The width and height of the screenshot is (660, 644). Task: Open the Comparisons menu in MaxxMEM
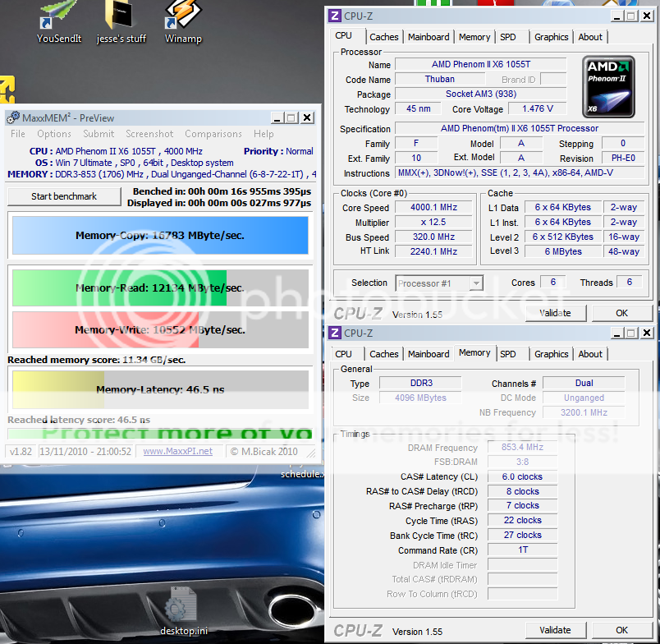point(213,134)
